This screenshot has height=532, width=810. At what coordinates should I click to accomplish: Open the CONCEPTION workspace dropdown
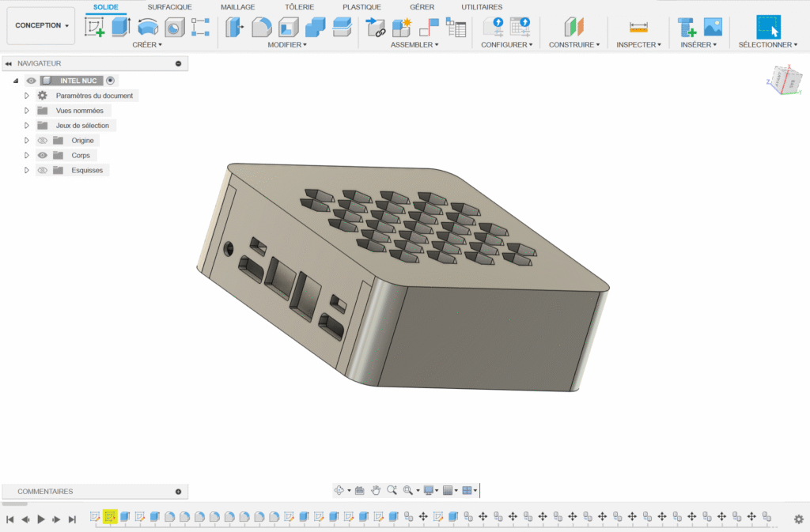41,25
